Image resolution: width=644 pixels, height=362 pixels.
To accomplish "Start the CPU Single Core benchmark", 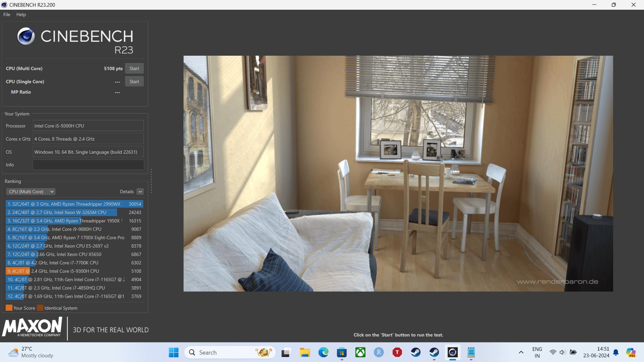I will [x=134, y=82].
